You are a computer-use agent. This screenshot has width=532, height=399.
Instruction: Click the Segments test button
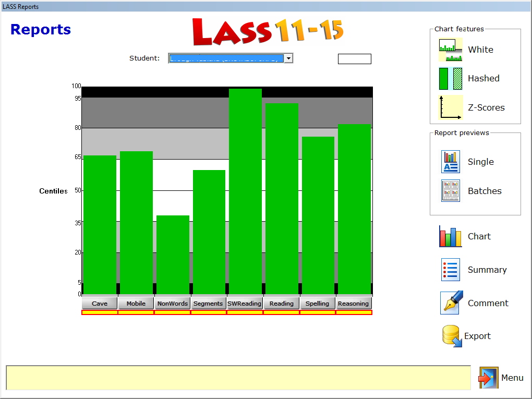point(208,304)
